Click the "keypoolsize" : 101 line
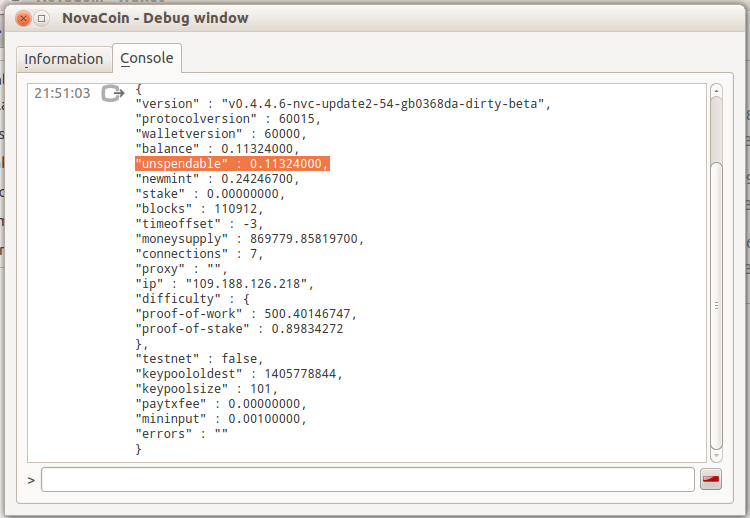Image resolution: width=750 pixels, height=518 pixels. coord(206,389)
